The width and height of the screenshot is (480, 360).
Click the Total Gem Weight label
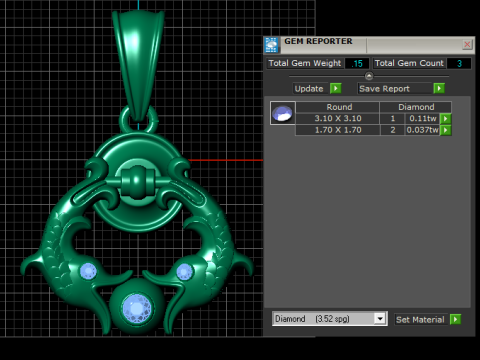pyautogui.click(x=305, y=63)
